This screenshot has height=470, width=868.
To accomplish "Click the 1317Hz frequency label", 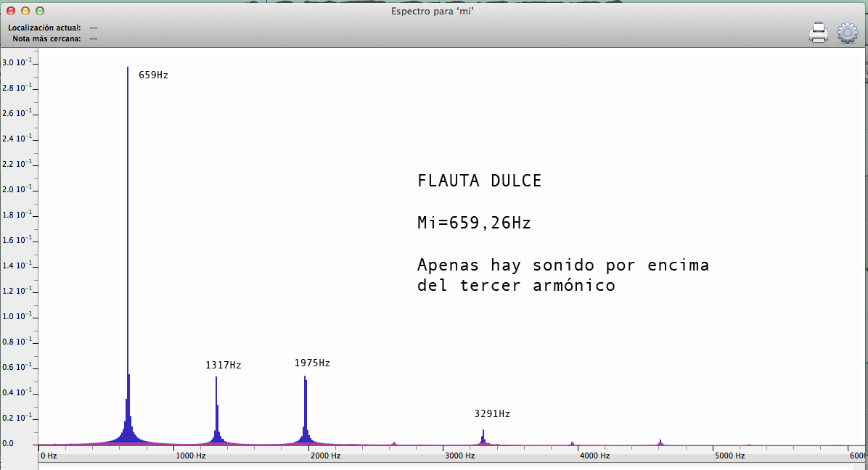I will click(x=223, y=366).
